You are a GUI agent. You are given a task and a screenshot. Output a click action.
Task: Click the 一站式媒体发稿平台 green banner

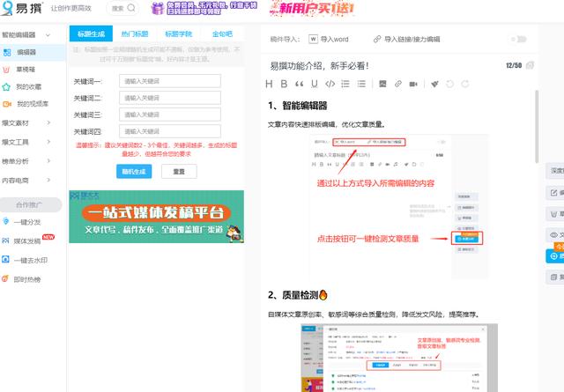pos(157,217)
